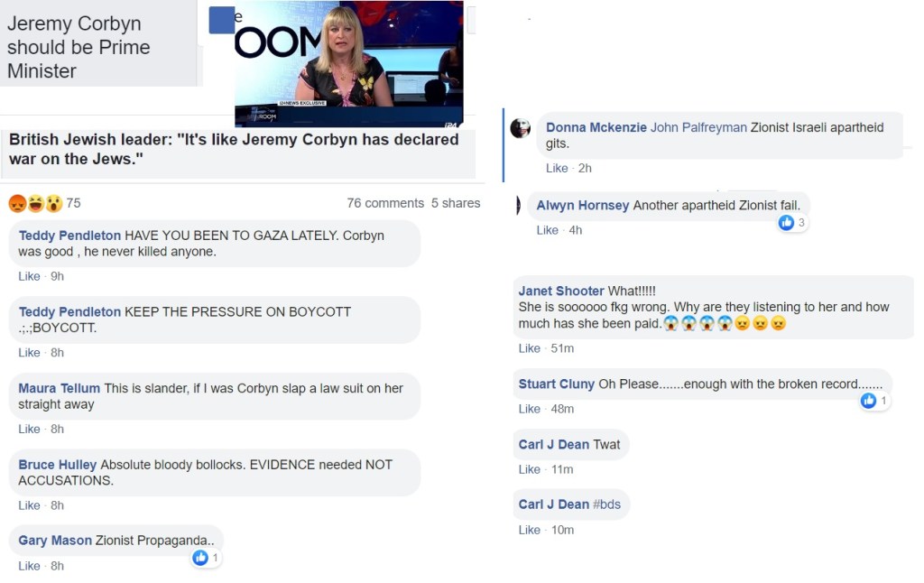This screenshot has width=924, height=583.
Task: Open the news video thumbnail
Action: pos(348,63)
